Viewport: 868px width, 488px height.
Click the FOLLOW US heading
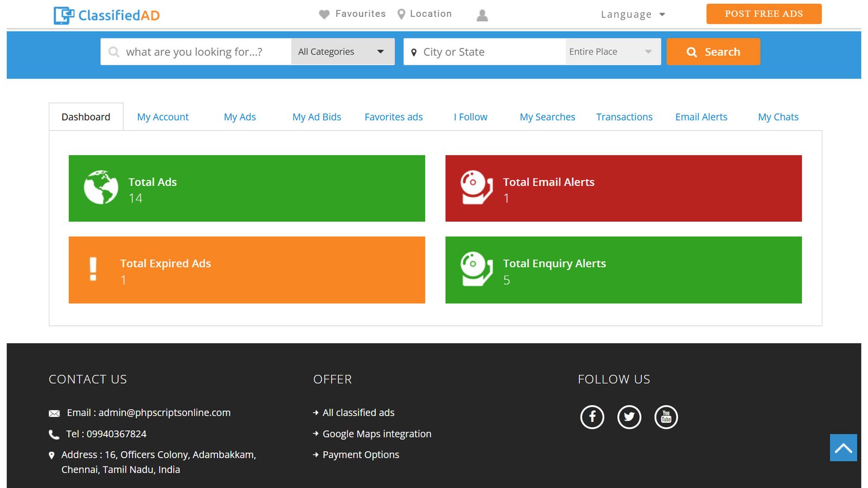(614, 380)
